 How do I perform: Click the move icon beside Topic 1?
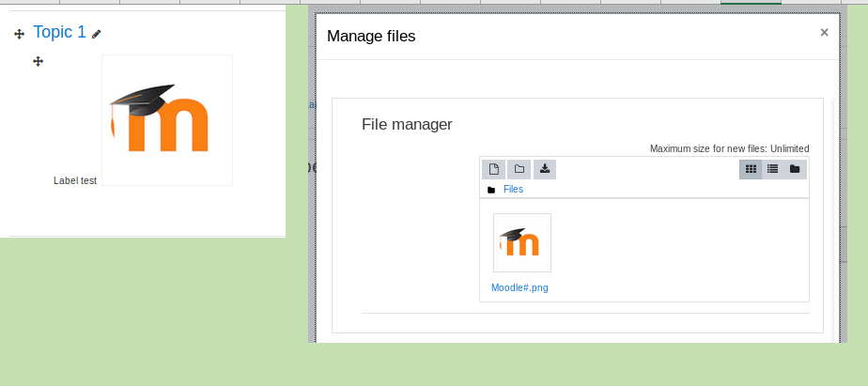20,35
